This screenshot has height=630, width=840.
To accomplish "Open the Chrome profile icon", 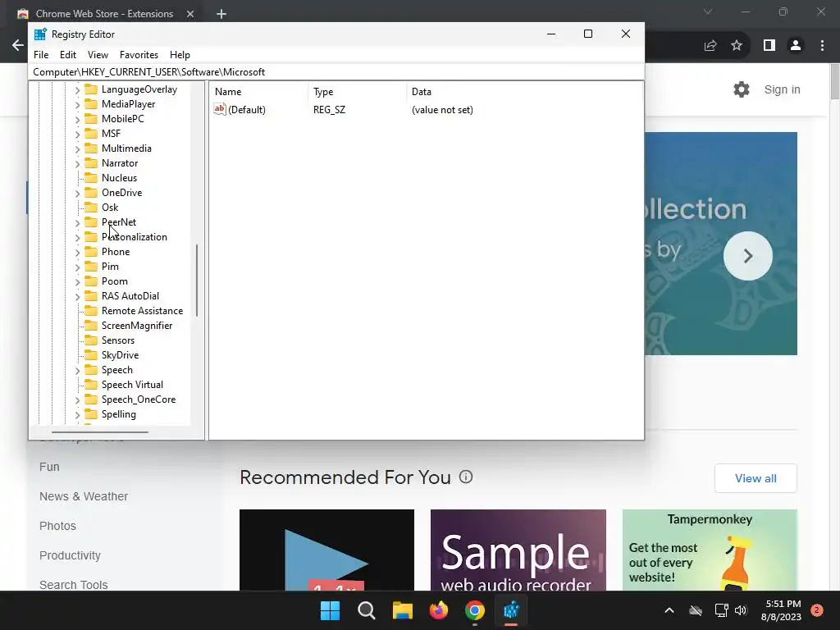I will pos(796,46).
